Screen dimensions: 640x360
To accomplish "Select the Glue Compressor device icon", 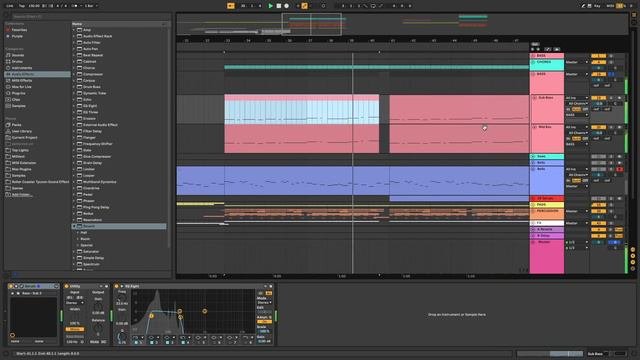I will (80, 156).
